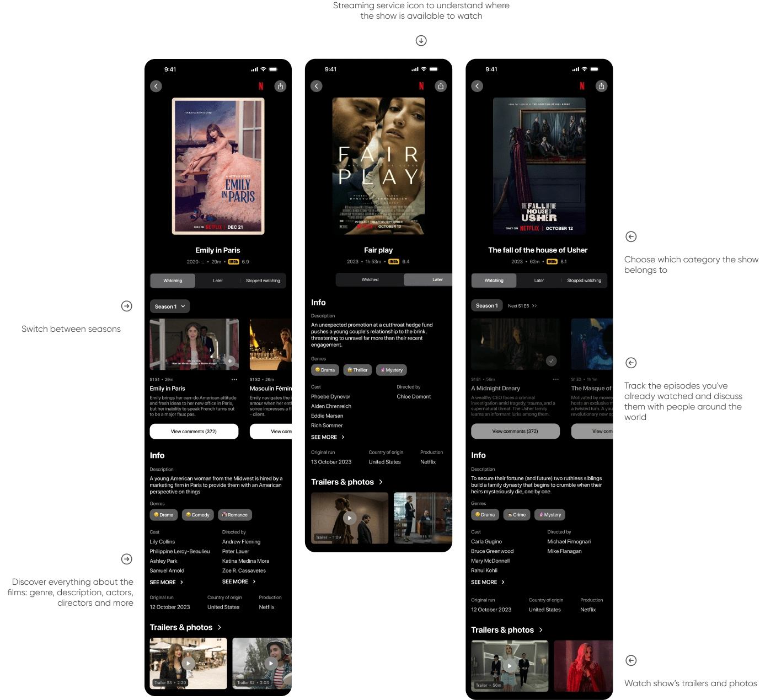The width and height of the screenshot is (760, 700).
Task: Click cast member Carla Gugino
Action: tap(486, 542)
